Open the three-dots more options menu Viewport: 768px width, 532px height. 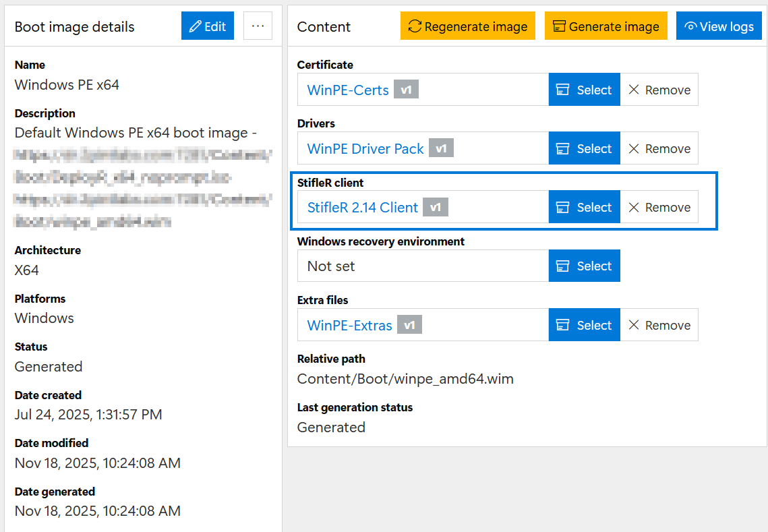[x=258, y=26]
